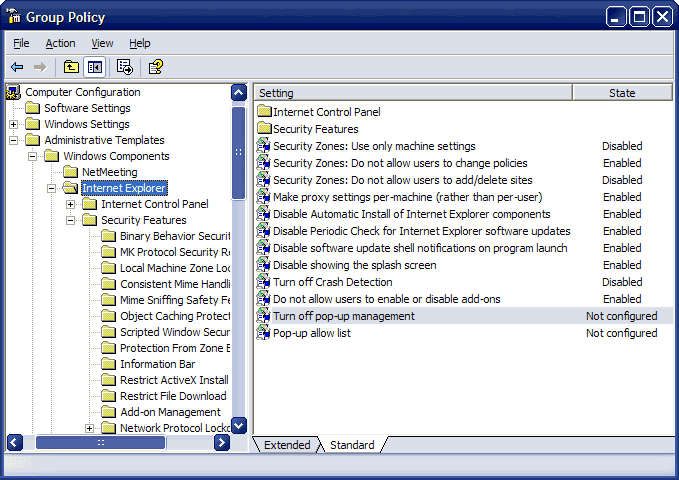Select 'Disable Periodic Check for Internet Explorer software updates'
The height and width of the screenshot is (480, 679).
click(x=421, y=231)
